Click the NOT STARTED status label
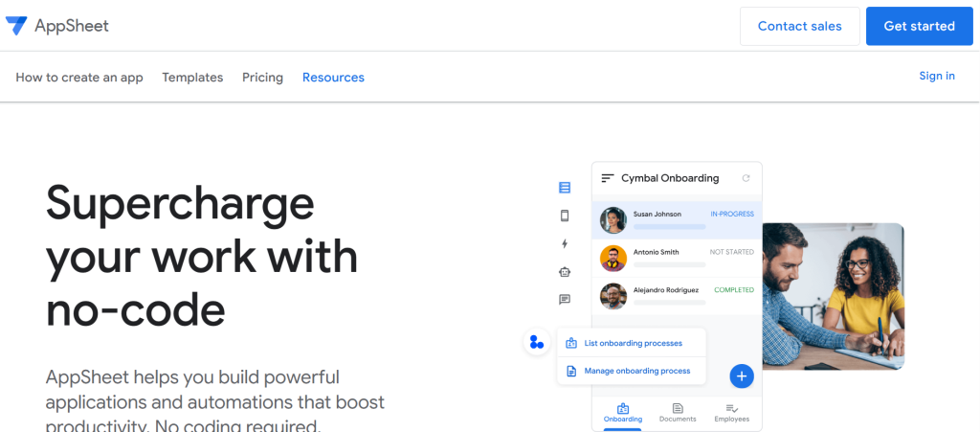 pos(731,252)
